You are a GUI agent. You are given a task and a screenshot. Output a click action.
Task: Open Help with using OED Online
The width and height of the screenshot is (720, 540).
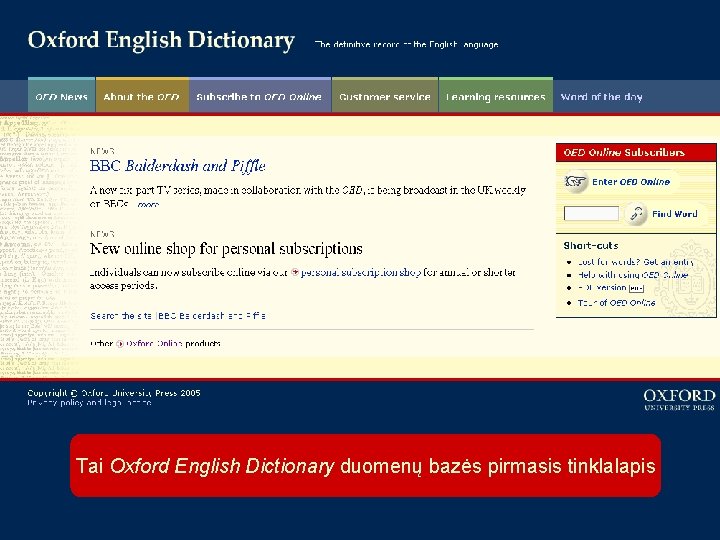coord(633,275)
